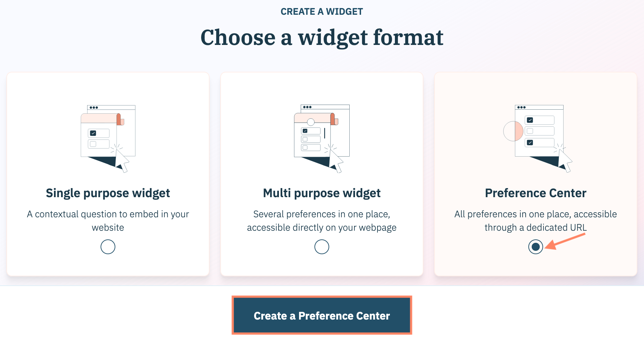Click the 'through a dedicated URL' description
The width and height of the screenshot is (644, 338).
536,228
